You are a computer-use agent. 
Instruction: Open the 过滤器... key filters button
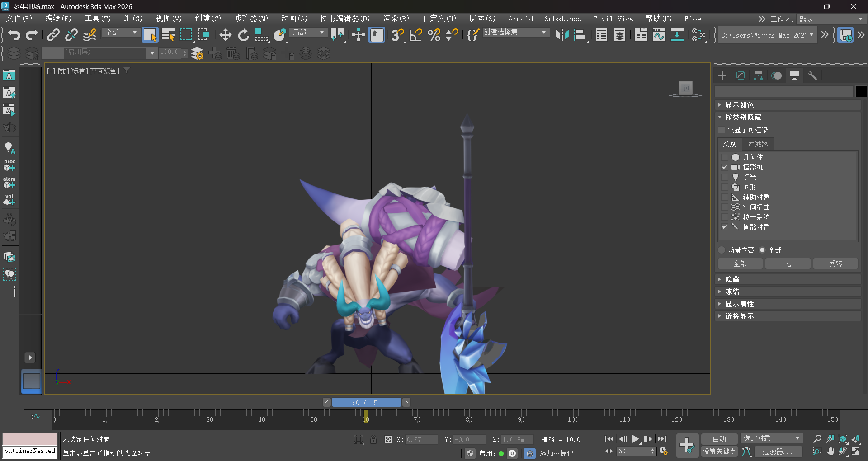pos(778,451)
